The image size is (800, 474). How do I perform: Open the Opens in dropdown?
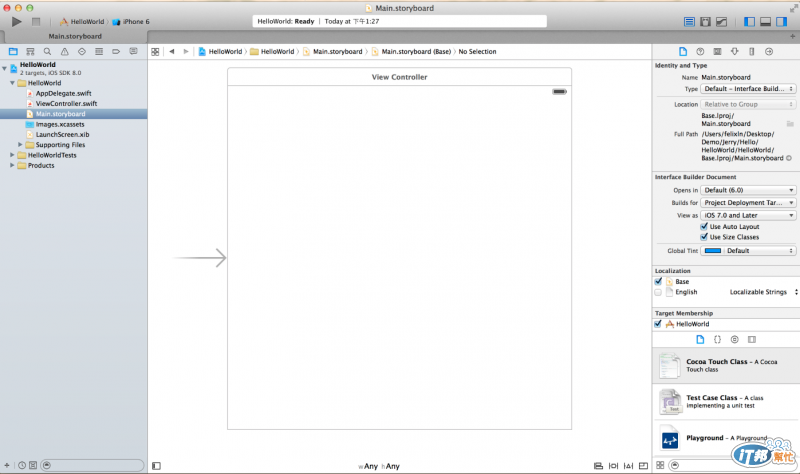point(748,190)
